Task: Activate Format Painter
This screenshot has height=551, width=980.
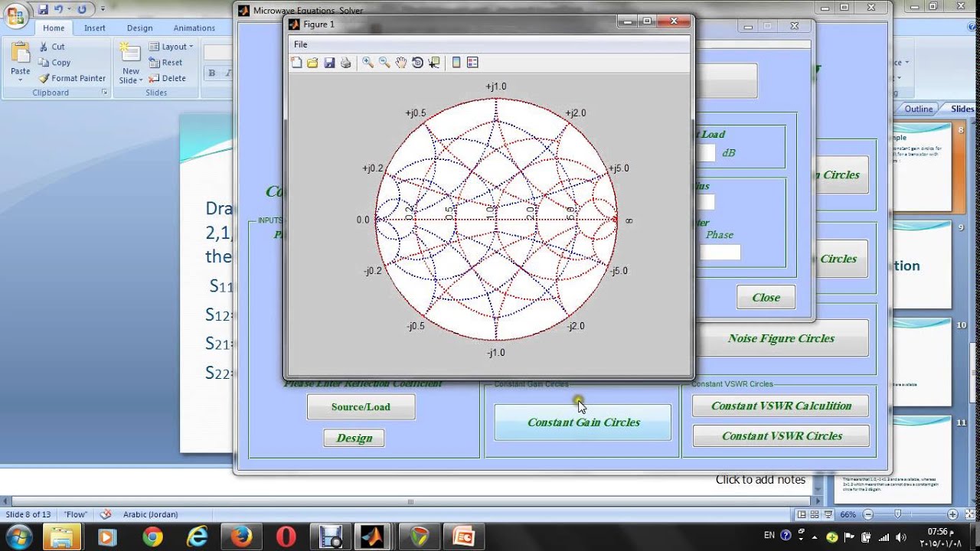Action: (x=73, y=78)
